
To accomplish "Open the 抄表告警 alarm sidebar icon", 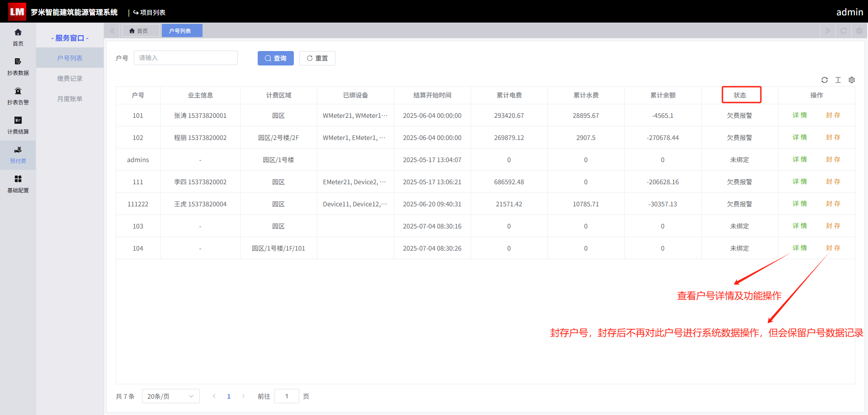I will (x=18, y=96).
